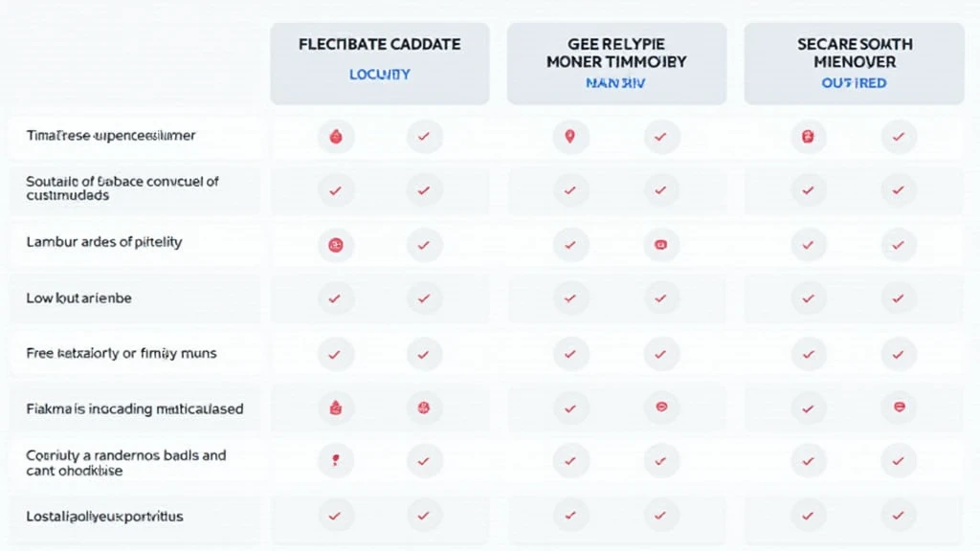980x551 pixels.
Task: Select red rounded icon in Lambur ardes row under Gee Relypie
Action: [x=659, y=245]
